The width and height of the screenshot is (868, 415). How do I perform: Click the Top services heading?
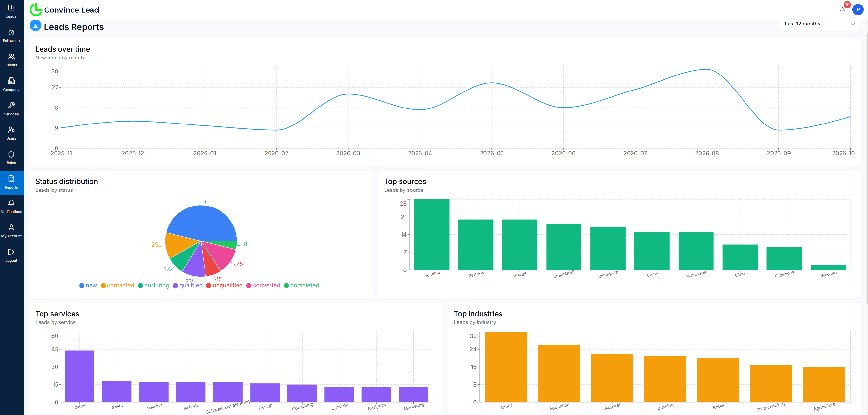coord(57,314)
